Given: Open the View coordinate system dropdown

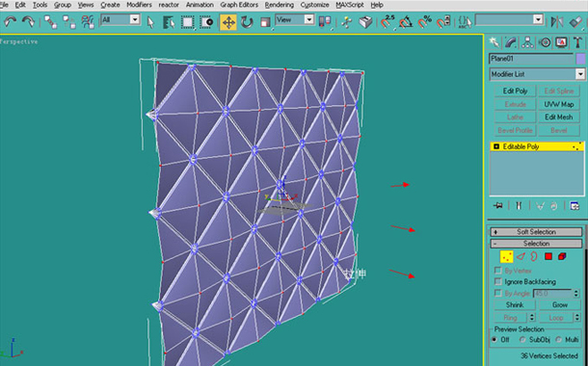Looking at the screenshot, I should click(295, 19).
